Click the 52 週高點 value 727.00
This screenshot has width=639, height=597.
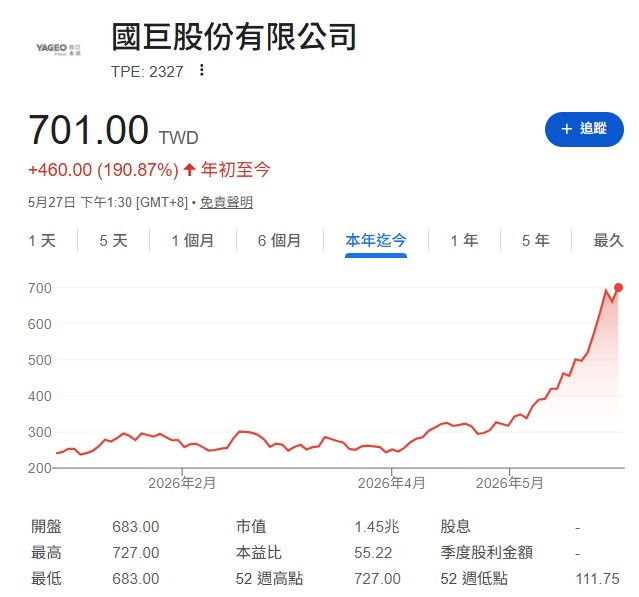point(377,579)
